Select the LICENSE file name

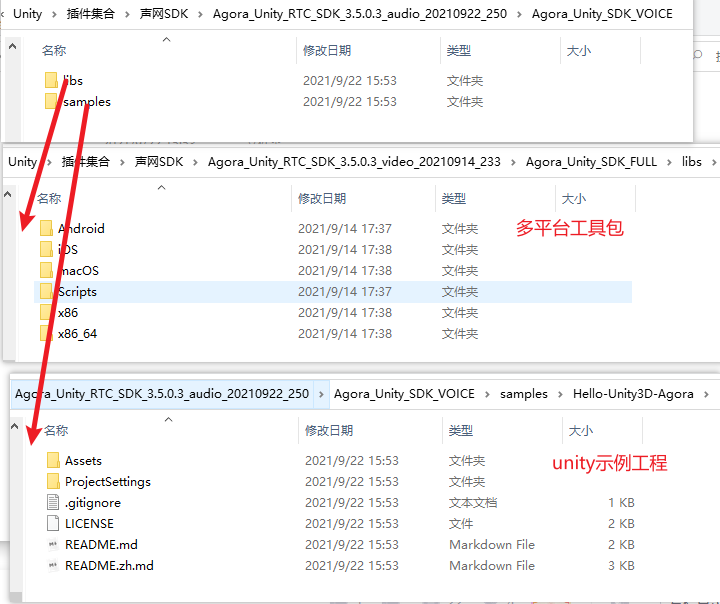point(89,524)
